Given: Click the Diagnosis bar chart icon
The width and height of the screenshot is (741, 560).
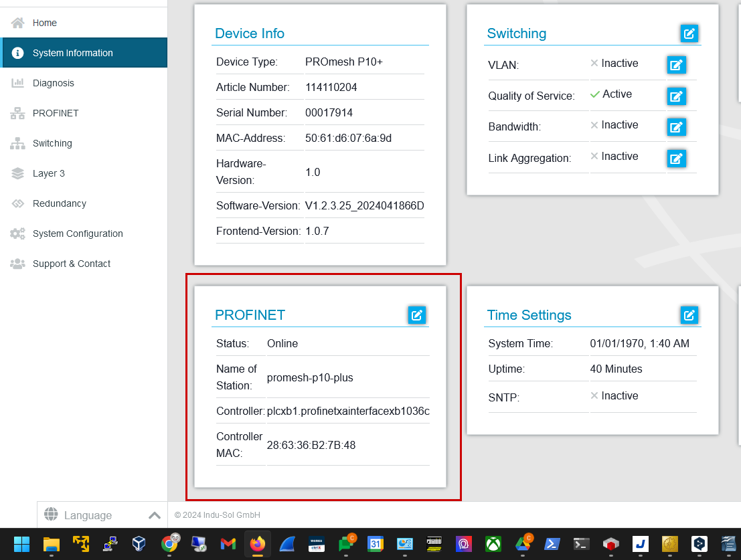Looking at the screenshot, I should pyautogui.click(x=17, y=83).
